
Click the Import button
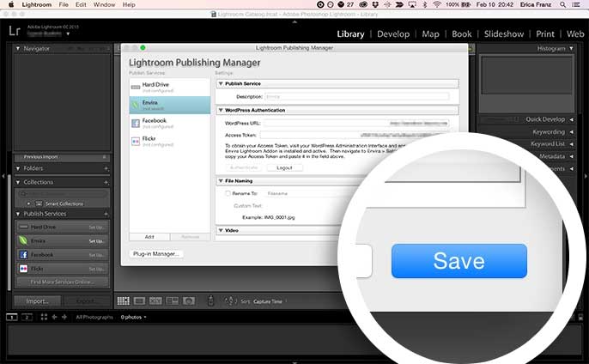(37, 300)
